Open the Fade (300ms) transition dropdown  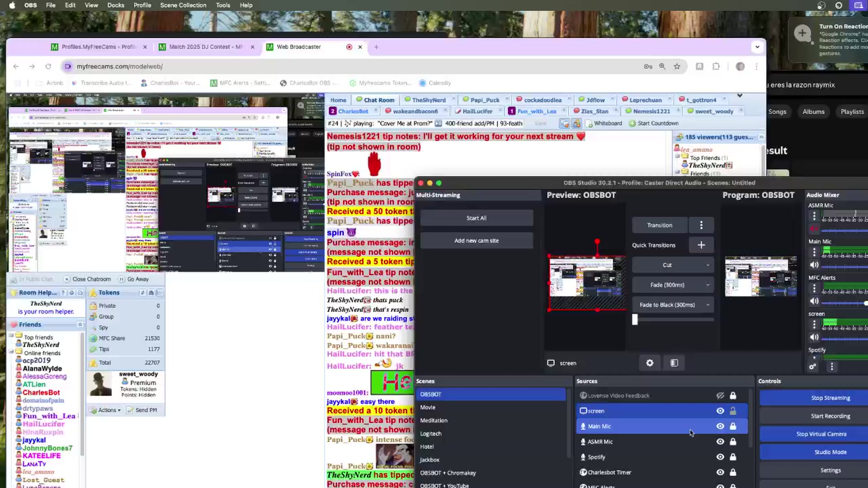tap(673, 285)
